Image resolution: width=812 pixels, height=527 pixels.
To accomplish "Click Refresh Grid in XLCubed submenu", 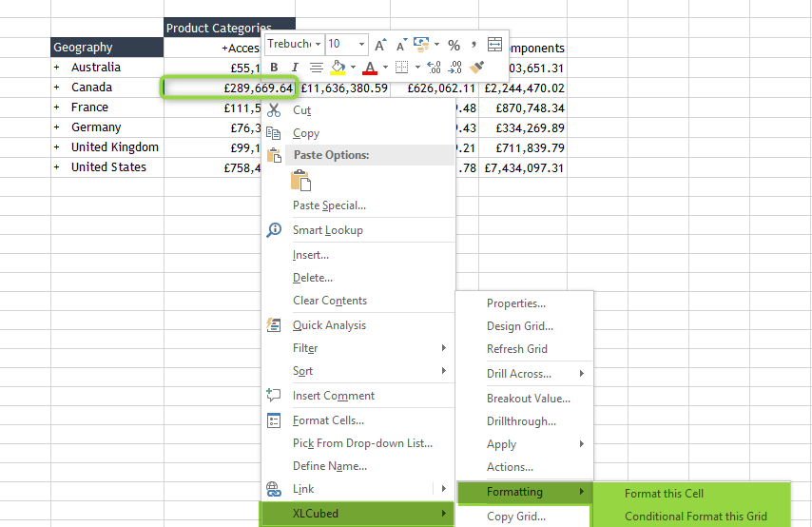I will [x=517, y=349].
